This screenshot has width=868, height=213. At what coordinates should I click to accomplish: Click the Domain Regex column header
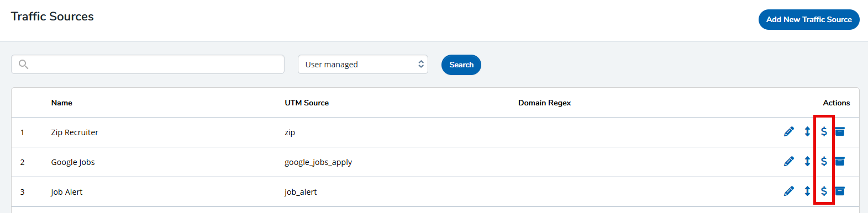click(544, 103)
